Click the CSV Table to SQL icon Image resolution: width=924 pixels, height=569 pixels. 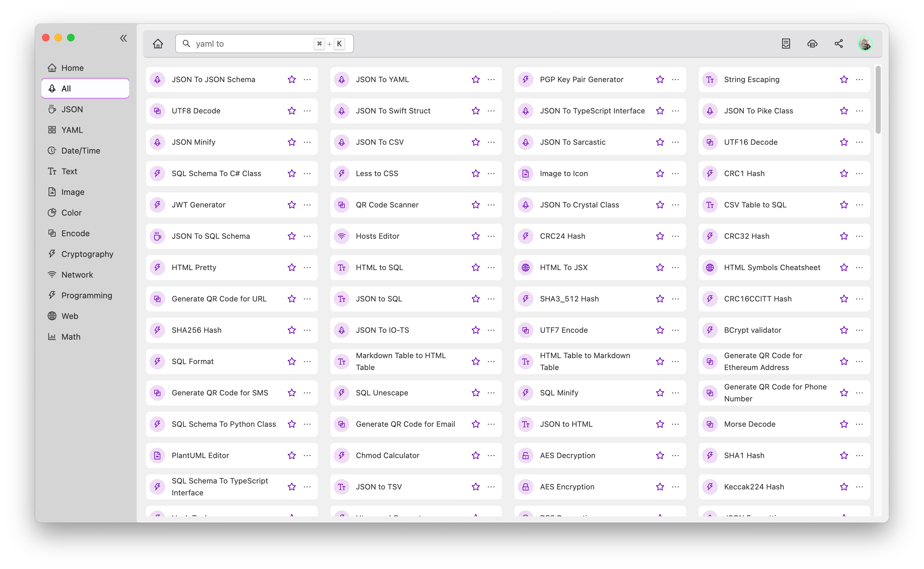[710, 205]
